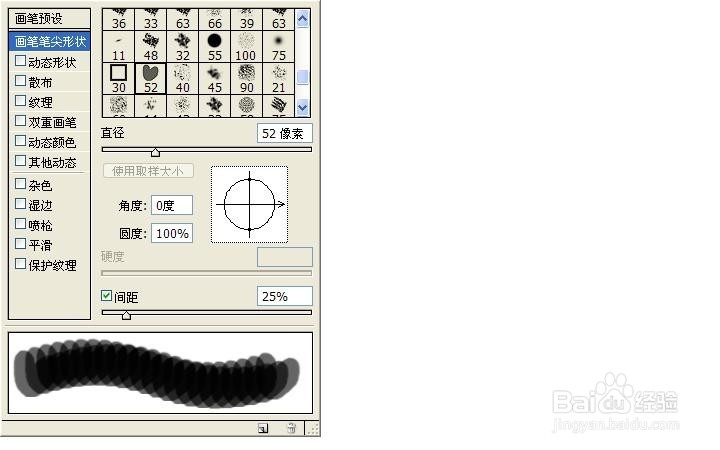Click the brush list scrollbar thumb

click(303, 77)
